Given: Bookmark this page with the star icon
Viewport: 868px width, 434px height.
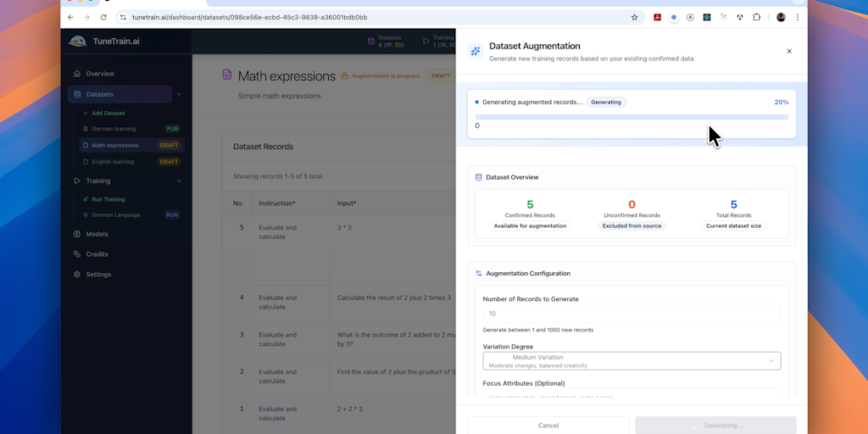Looking at the screenshot, I should pos(634,17).
